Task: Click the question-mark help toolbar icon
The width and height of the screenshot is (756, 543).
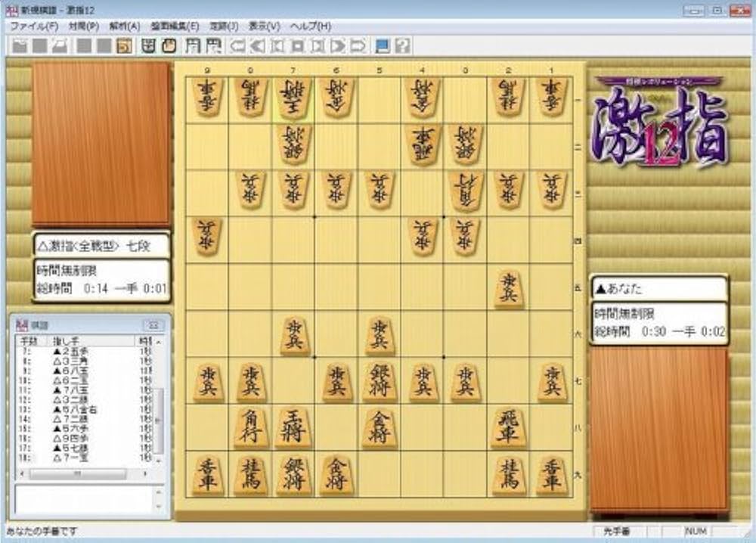Action: click(402, 46)
